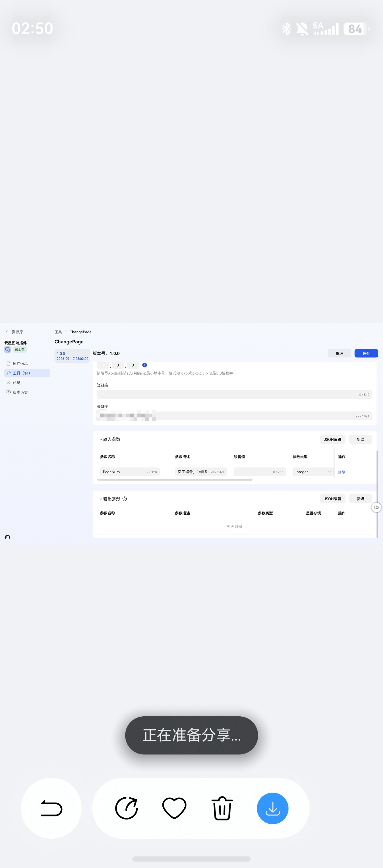Click the 短链接 input field
Viewport: 383px width, 868px height.
(x=234, y=395)
